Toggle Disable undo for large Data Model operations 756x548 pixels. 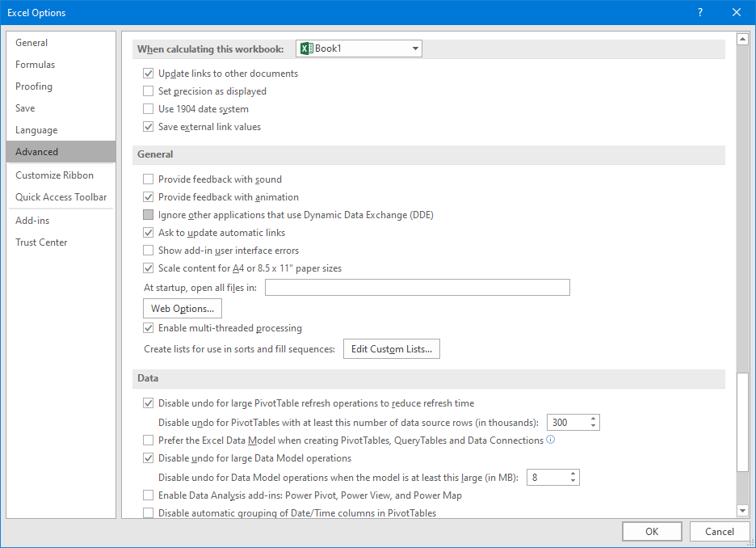click(x=148, y=458)
